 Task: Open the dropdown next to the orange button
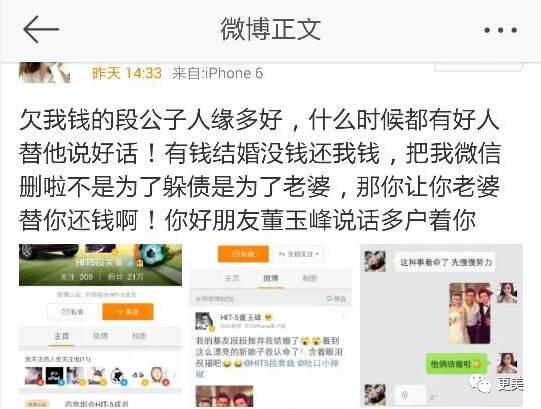(x=298, y=254)
